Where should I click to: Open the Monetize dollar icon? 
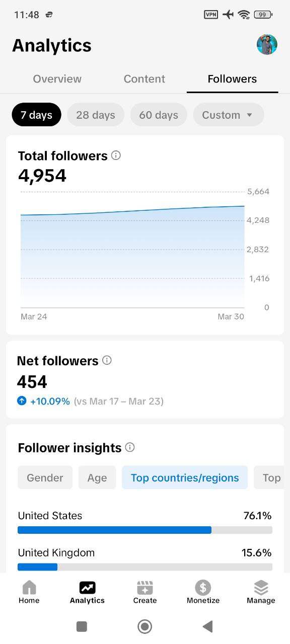coord(203,587)
